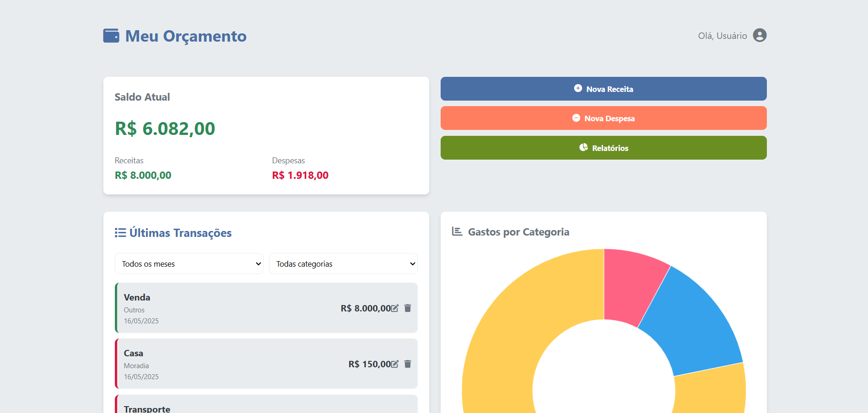This screenshot has width=868, height=413.
Task: Click the Receitas label
Action: coord(129,161)
